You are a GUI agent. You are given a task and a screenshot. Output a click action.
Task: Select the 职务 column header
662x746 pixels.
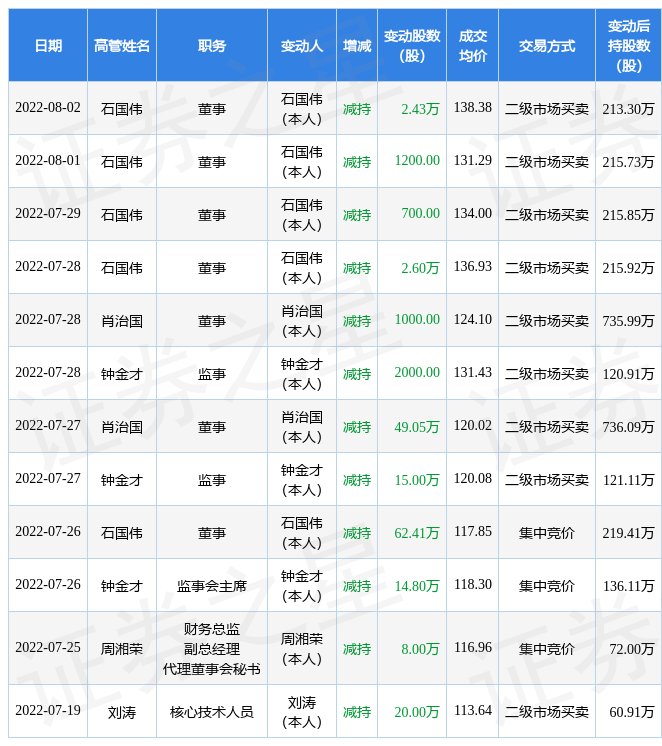[212, 46]
